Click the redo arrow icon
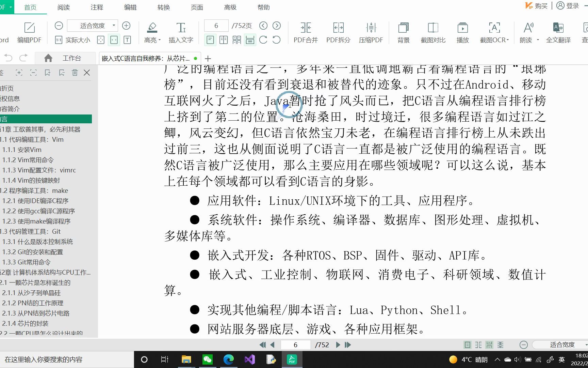The width and height of the screenshot is (588, 368). 23,58
